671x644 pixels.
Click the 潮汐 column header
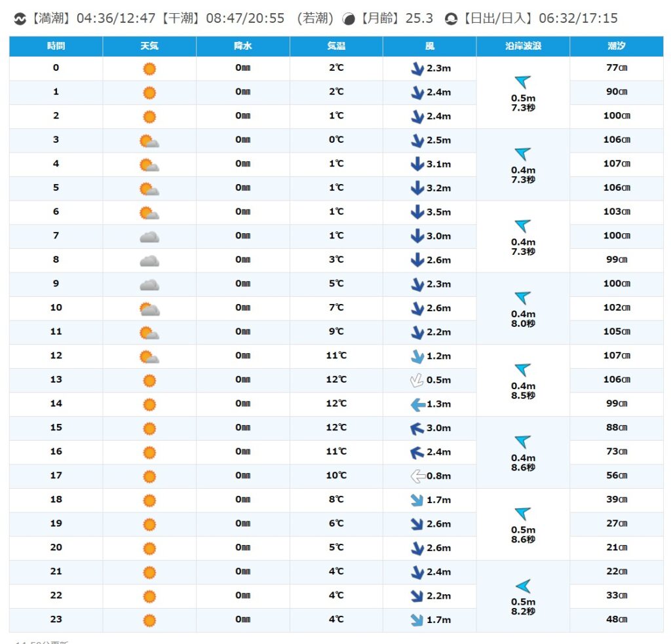[x=616, y=47]
